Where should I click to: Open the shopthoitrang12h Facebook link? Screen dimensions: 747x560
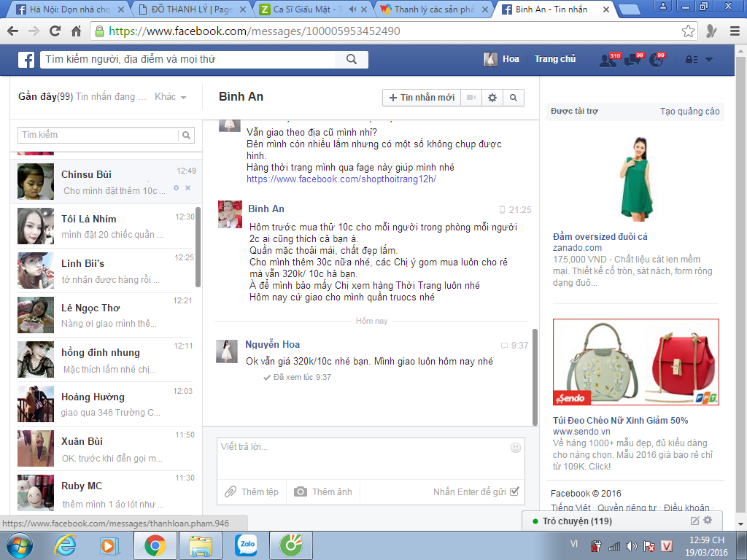tap(341, 179)
